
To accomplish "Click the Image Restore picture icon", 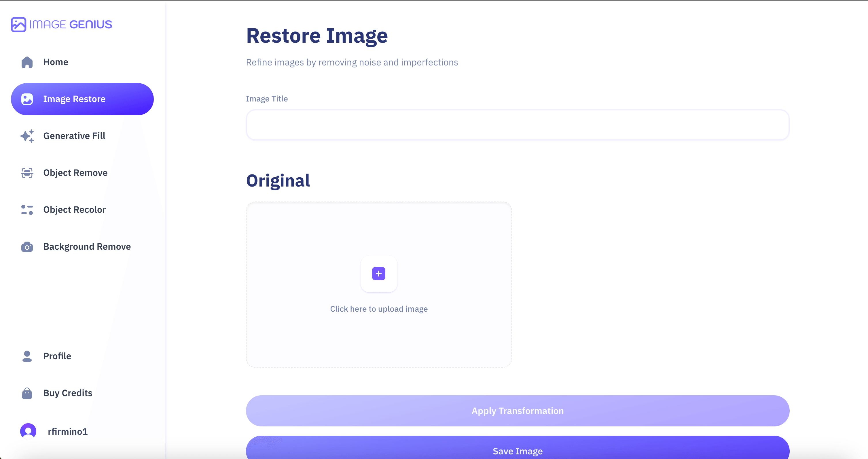I will (27, 99).
